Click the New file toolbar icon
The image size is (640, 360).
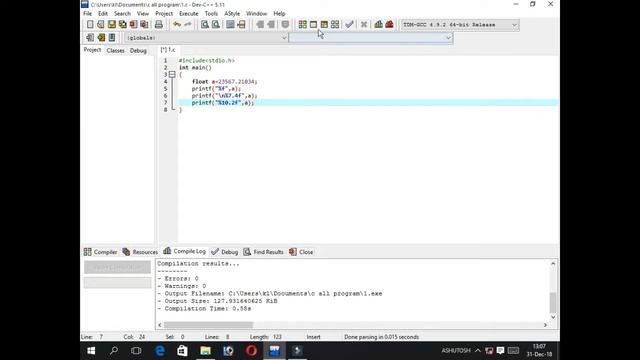[x=90, y=24]
